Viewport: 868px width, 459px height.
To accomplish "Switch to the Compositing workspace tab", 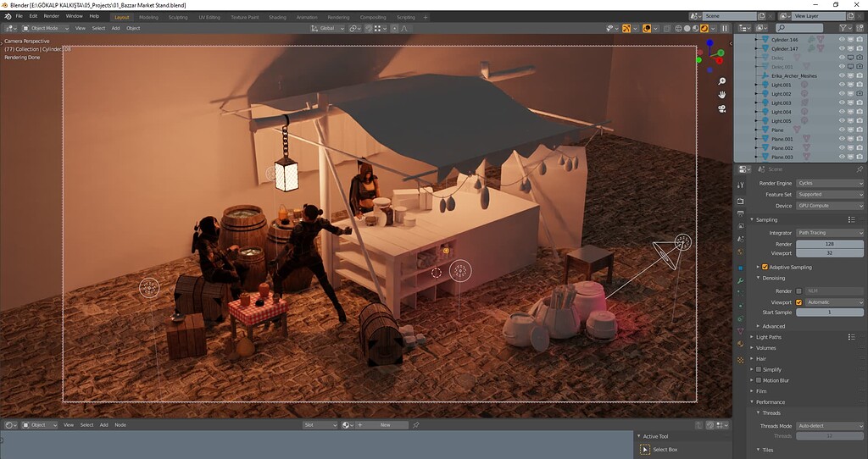I will (x=373, y=17).
